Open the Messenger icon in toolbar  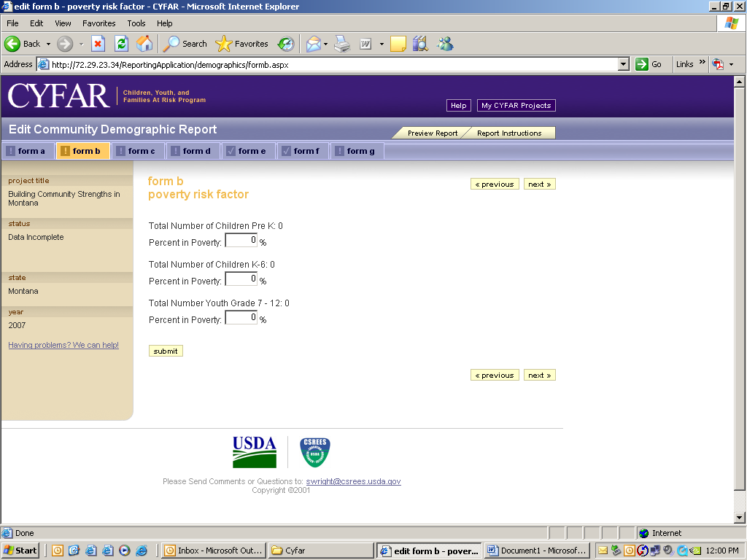445,44
